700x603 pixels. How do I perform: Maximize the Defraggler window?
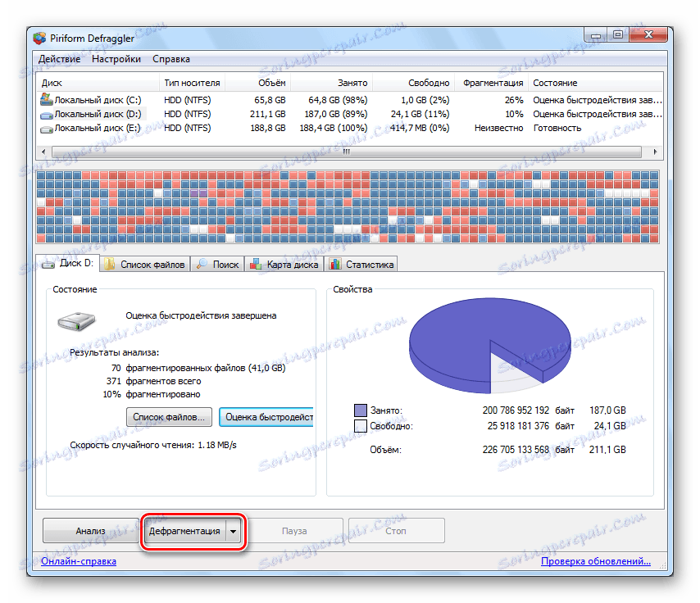click(x=618, y=34)
